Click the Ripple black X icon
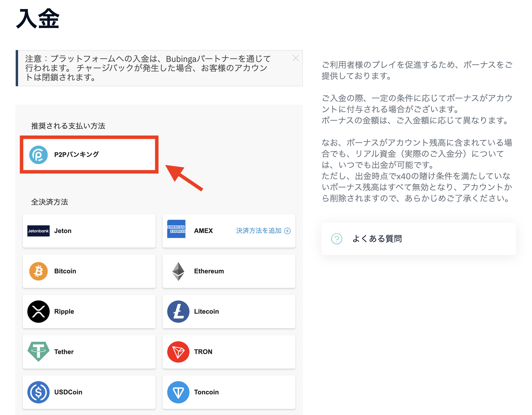 coord(38,312)
